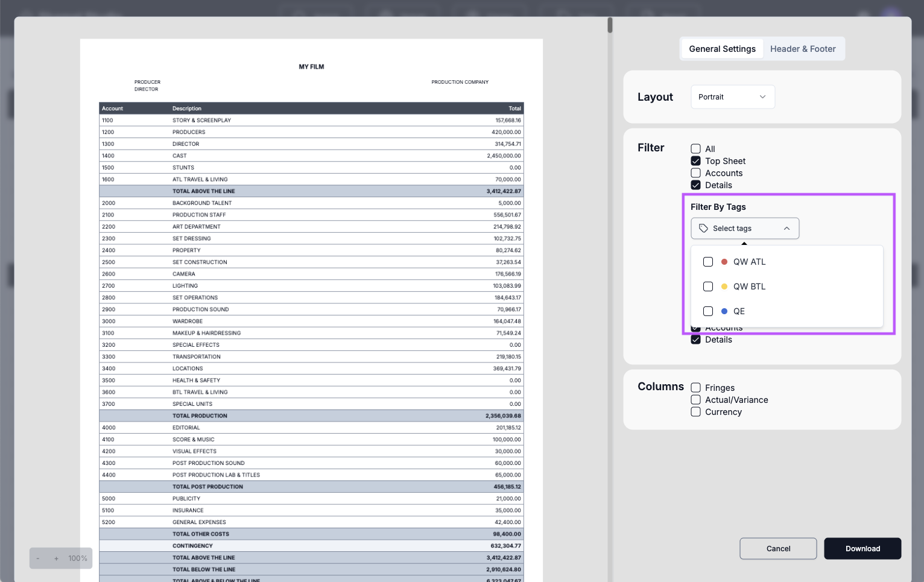
Task: Disable the Details filter checkbox
Action: pyautogui.click(x=695, y=185)
